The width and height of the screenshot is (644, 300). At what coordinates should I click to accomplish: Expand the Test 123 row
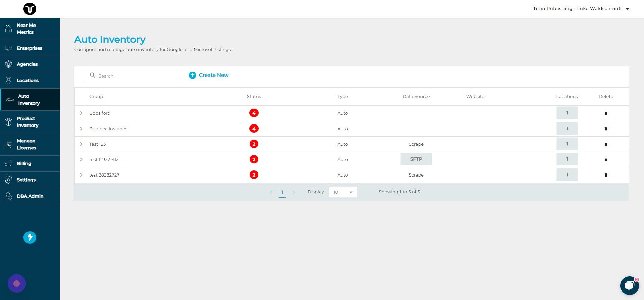81,144
